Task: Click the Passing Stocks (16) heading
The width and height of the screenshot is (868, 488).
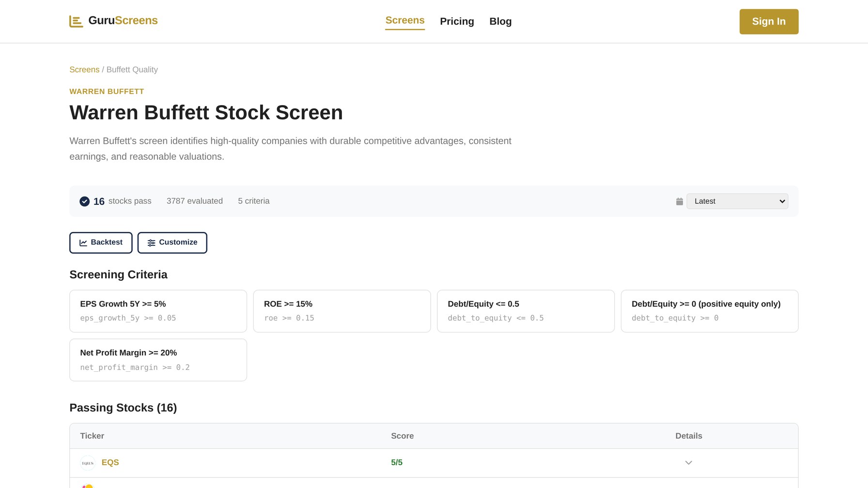Action: tap(123, 408)
